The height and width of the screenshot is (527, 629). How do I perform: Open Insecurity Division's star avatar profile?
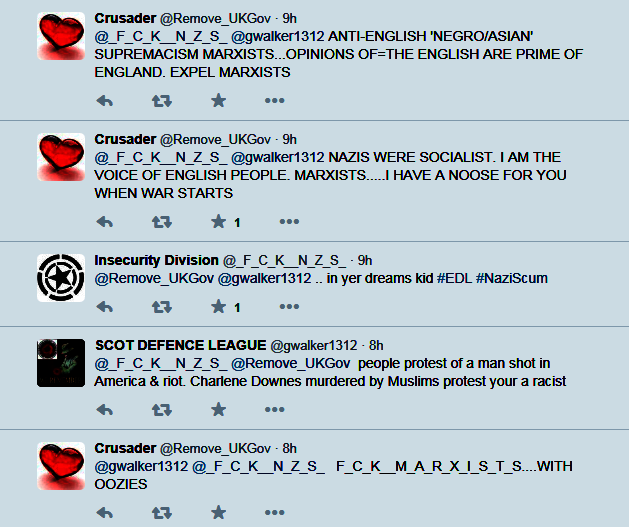tap(61, 278)
